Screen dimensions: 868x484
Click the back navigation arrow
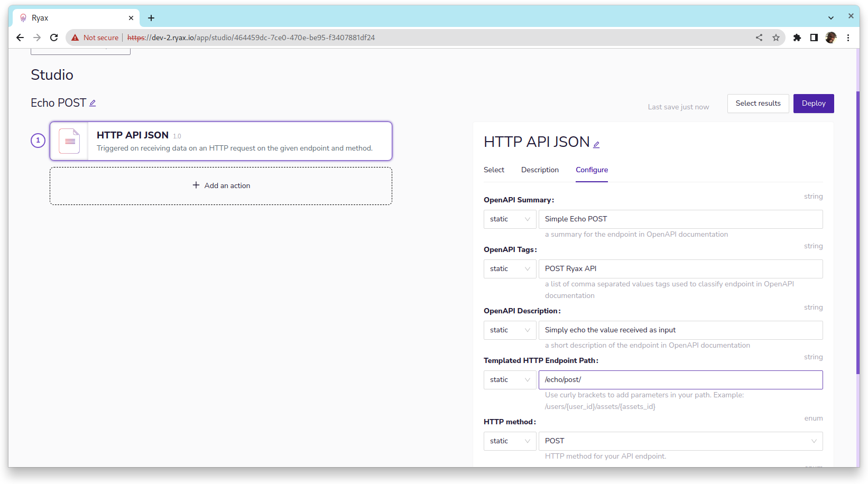click(x=20, y=38)
